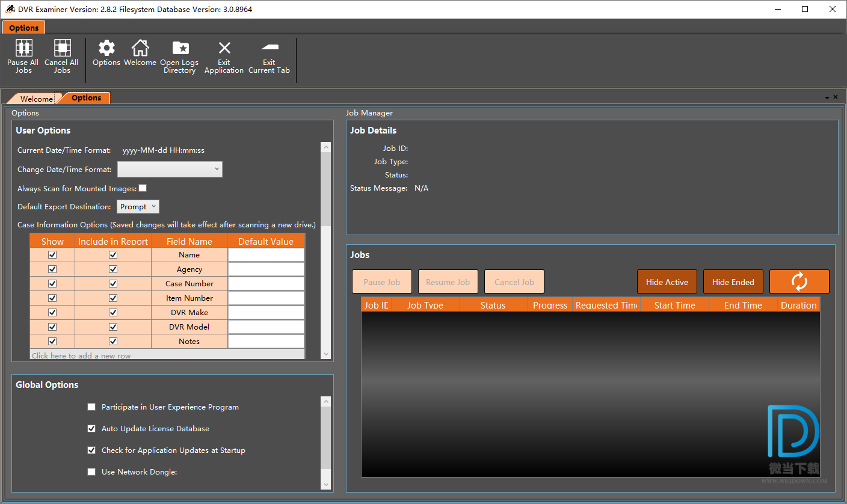Select the Options ribbon tab
Image resolution: width=847 pixels, height=504 pixels.
24,28
